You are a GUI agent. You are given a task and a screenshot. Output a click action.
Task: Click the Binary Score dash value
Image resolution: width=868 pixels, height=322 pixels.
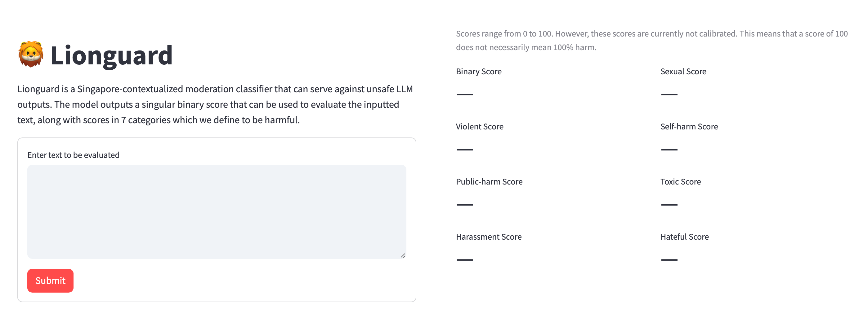pyautogui.click(x=465, y=94)
